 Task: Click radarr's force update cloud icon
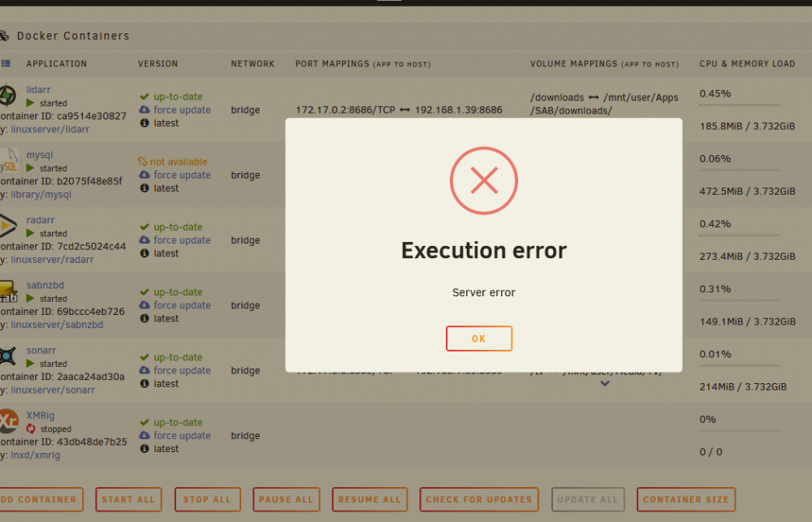pyautogui.click(x=145, y=240)
